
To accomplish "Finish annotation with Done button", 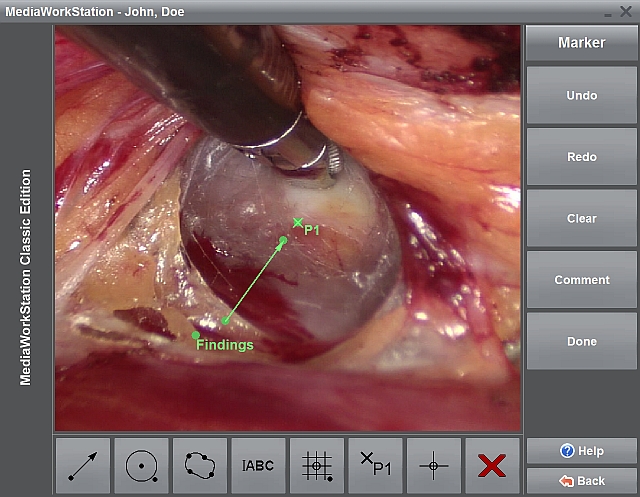I will [582, 341].
